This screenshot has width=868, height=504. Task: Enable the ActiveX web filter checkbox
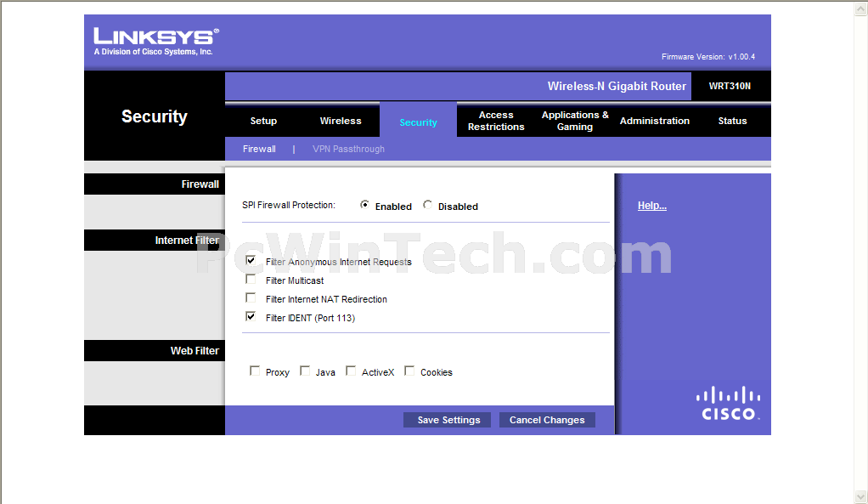tap(351, 371)
